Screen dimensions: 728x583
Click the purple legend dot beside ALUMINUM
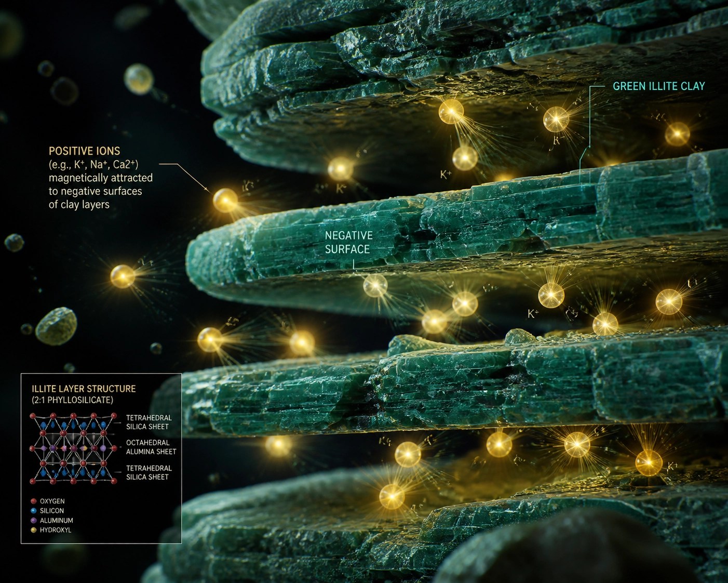(34, 520)
